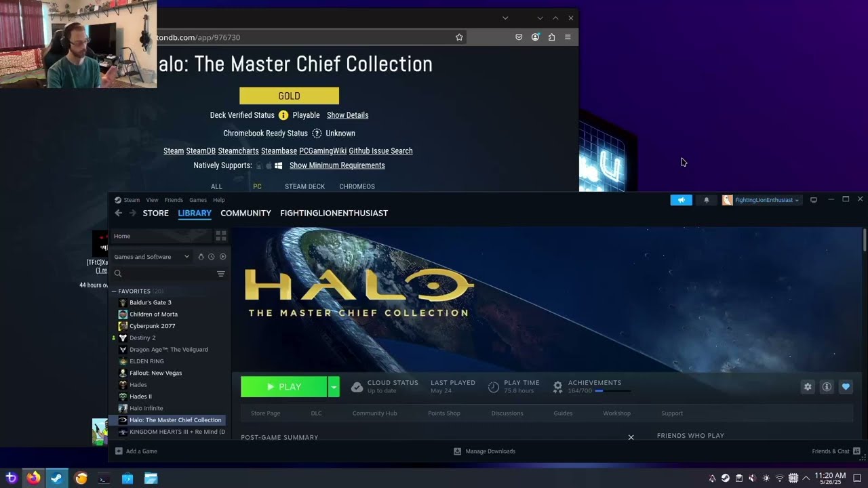Click the green PLAY button

tap(283, 387)
